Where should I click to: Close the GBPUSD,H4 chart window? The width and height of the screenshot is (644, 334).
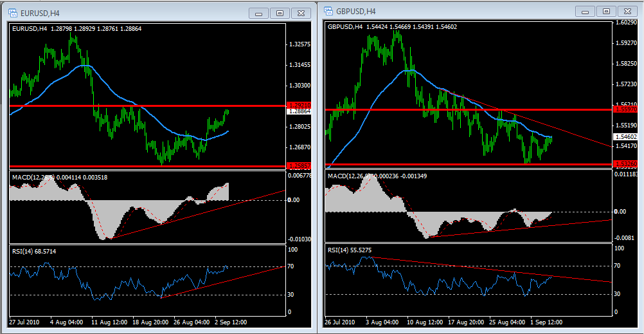click(x=627, y=11)
